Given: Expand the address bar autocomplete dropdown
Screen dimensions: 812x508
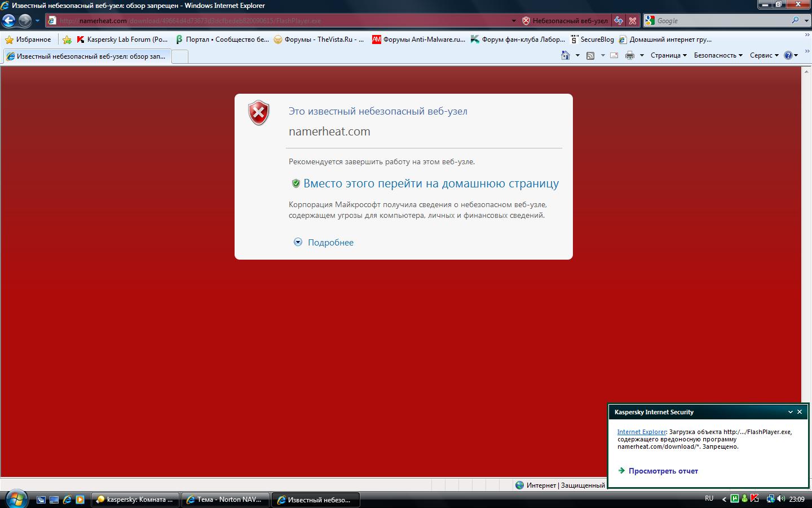Looking at the screenshot, I should pos(513,21).
